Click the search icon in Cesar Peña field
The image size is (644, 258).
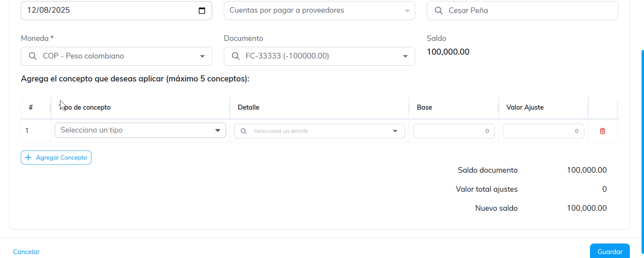pyautogui.click(x=439, y=11)
